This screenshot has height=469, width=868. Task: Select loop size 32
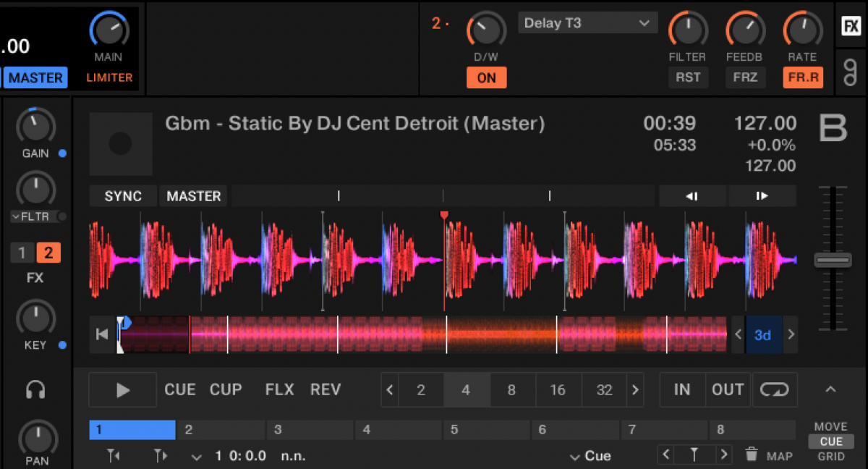(604, 390)
